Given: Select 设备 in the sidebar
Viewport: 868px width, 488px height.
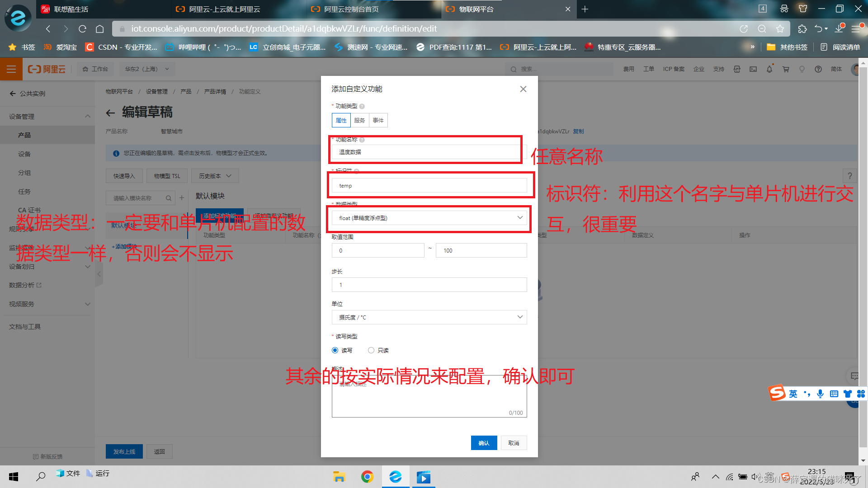Looking at the screenshot, I should tap(24, 154).
